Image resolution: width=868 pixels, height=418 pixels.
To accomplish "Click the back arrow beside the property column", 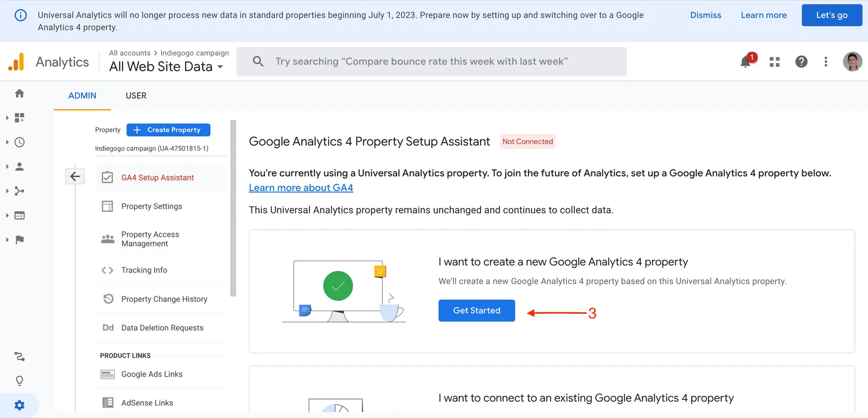I will (x=75, y=176).
